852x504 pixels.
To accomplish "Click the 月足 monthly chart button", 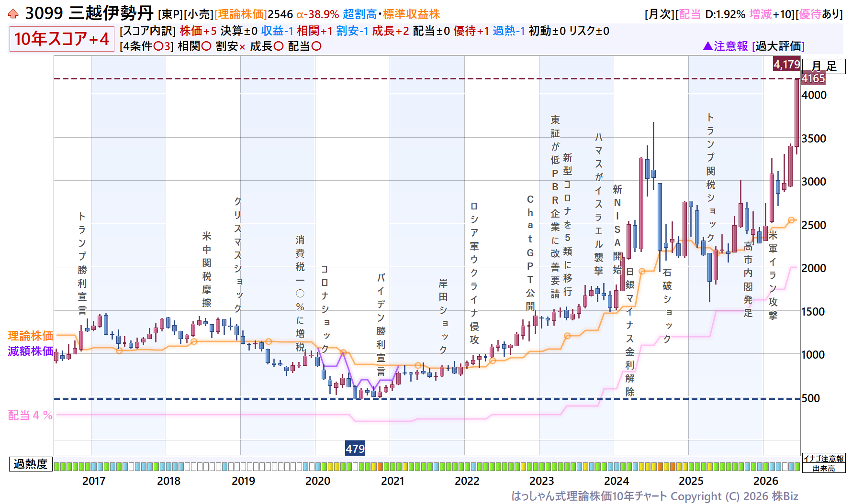I will point(824,66).
